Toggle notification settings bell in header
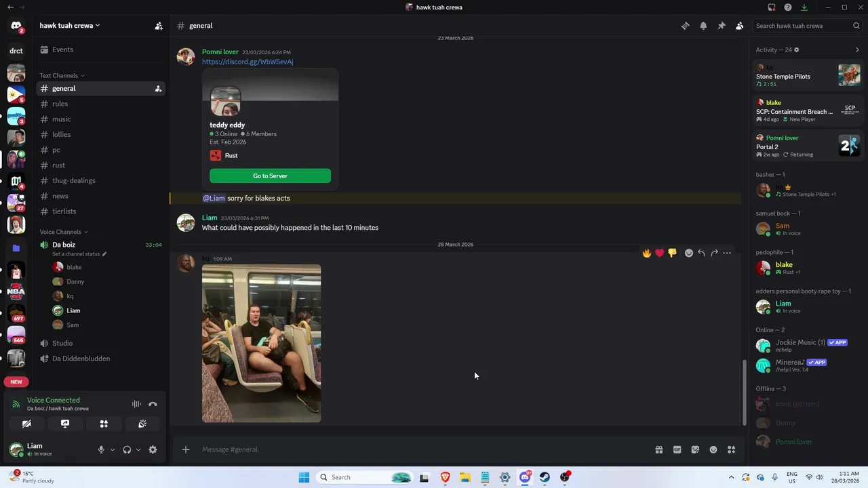The width and height of the screenshot is (868, 488). point(703,26)
